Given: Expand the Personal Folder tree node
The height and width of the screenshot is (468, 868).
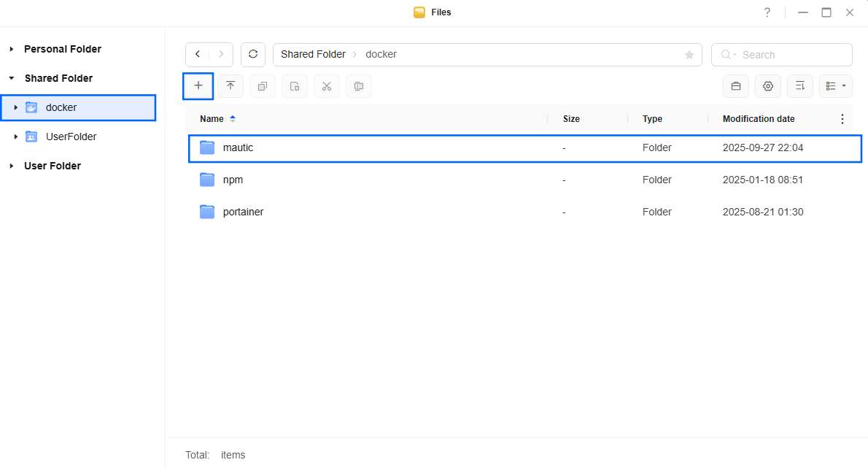Looking at the screenshot, I should (x=12, y=49).
